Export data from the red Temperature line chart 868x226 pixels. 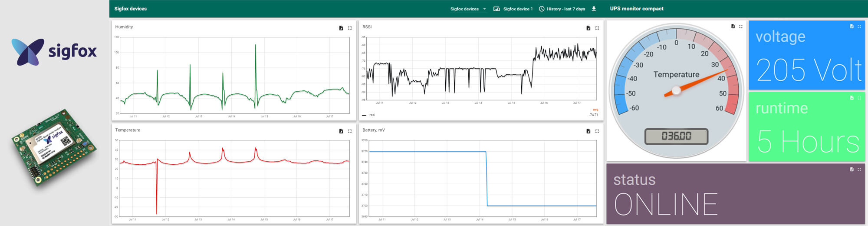(341, 131)
